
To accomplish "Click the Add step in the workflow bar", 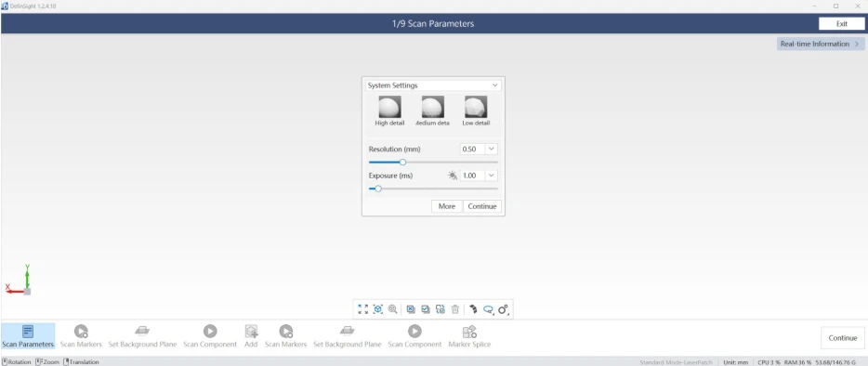I will point(251,336).
